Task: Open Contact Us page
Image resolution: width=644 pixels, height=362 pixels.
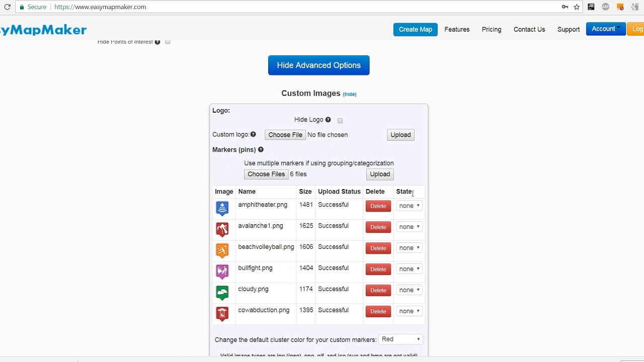Action: (x=529, y=30)
